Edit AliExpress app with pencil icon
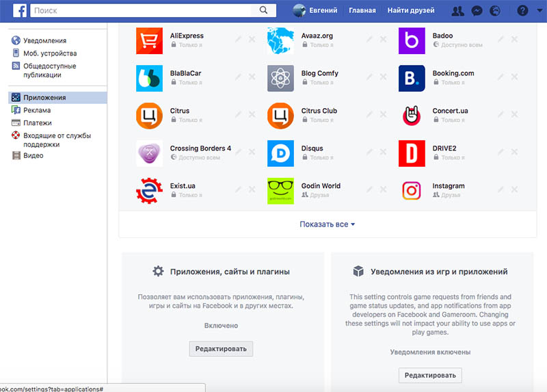Screen dimensions: 547x392 coord(238,39)
